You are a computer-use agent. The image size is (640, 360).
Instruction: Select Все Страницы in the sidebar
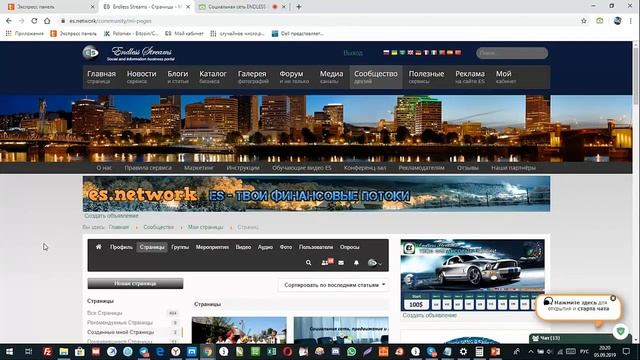[x=105, y=313]
